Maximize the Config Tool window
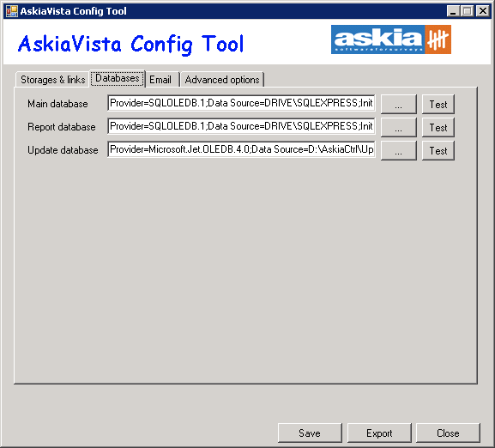 click(x=468, y=11)
